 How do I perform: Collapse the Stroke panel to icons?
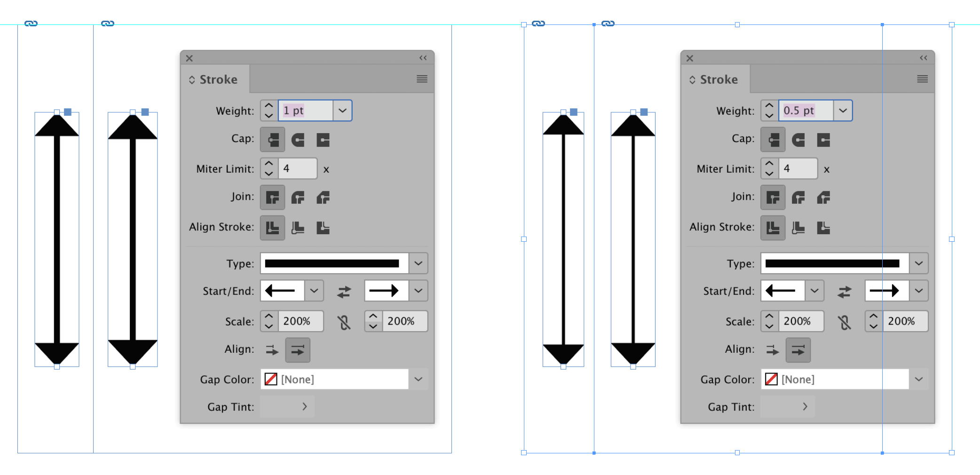tap(423, 57)
